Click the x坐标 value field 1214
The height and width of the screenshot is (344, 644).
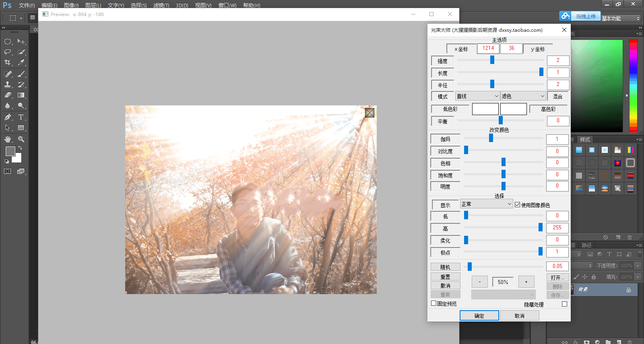click(488, 48)
